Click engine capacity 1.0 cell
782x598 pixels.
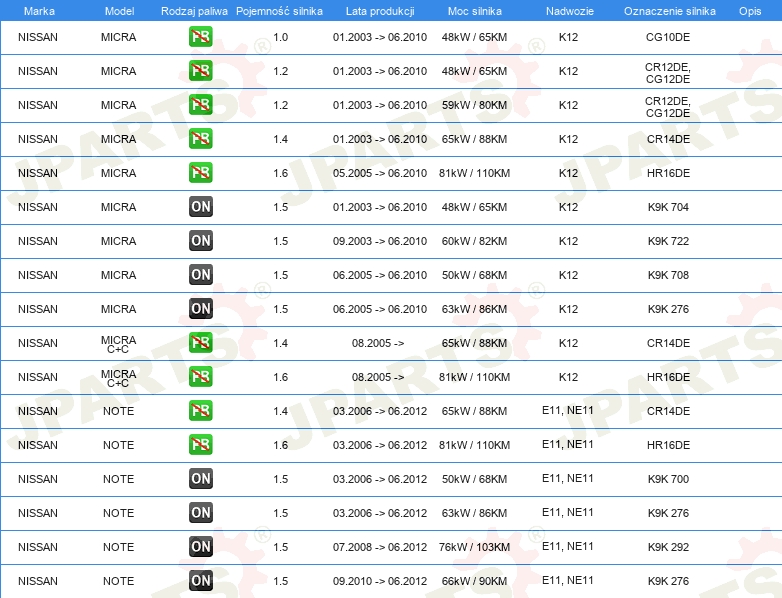[x=281, y=37]
